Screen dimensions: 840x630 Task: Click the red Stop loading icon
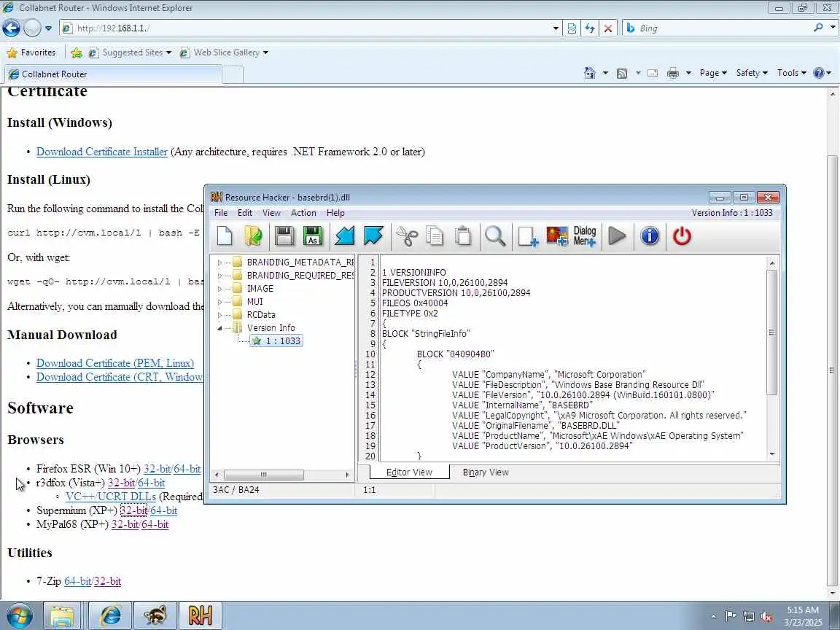(608, 28)
